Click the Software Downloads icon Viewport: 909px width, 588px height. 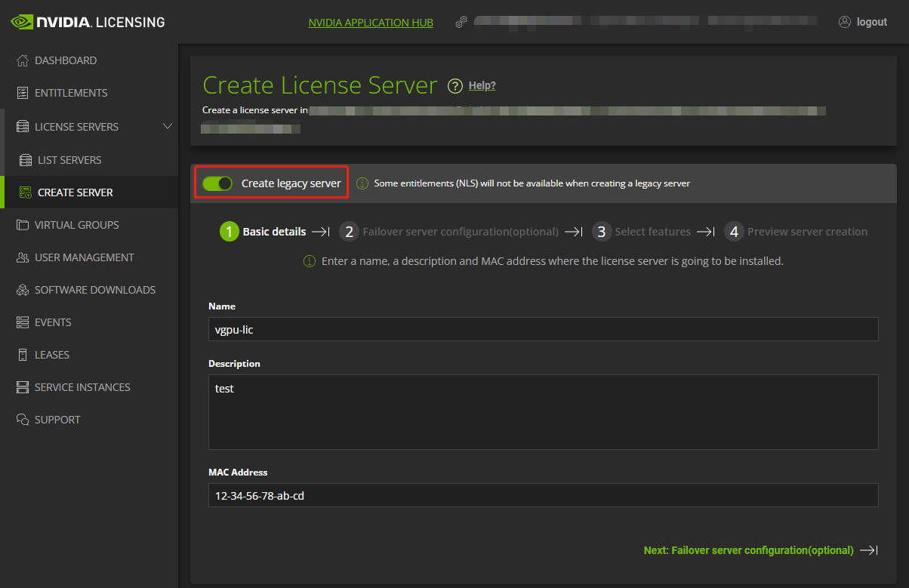point(23,290)
